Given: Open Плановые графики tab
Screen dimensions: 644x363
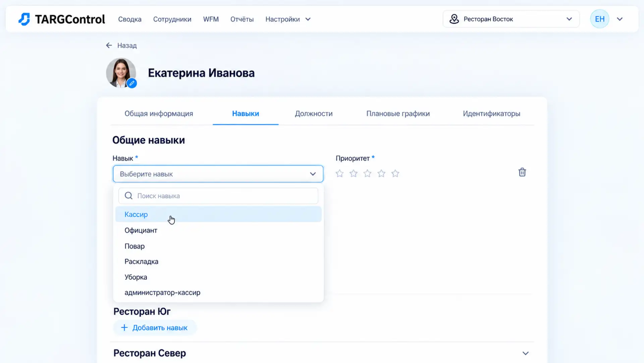Looking at the screenshot, I should (398, 114).
